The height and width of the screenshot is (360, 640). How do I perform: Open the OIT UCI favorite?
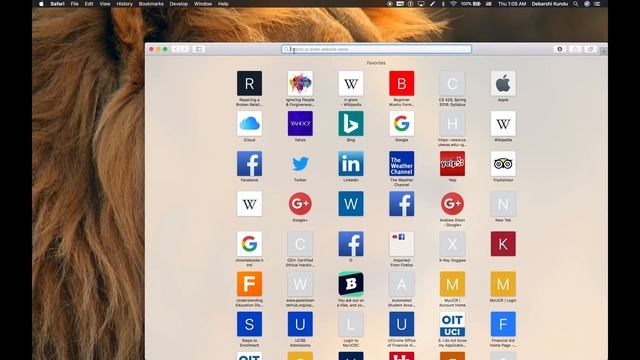point(452,324)
